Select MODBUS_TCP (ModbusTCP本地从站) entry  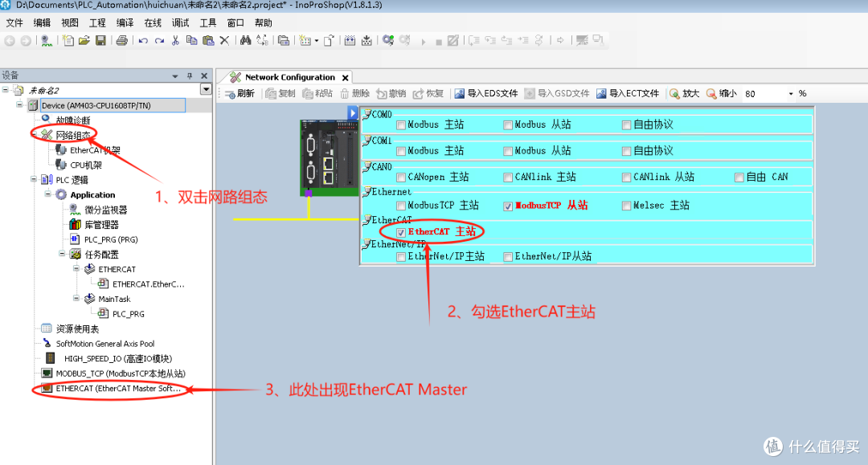121,373
